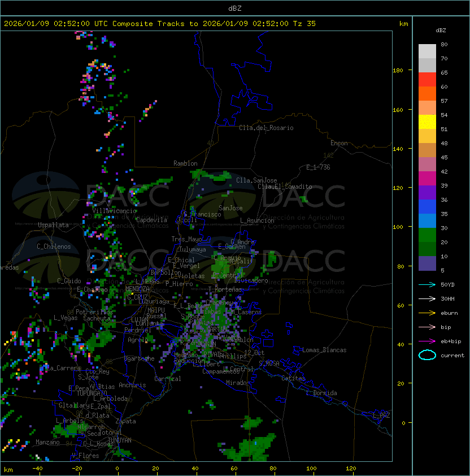Click the magenta eb+bip arrow in legend
This screenshot has width=470, height=476.
pyautogui.click(x=427, y=341)
